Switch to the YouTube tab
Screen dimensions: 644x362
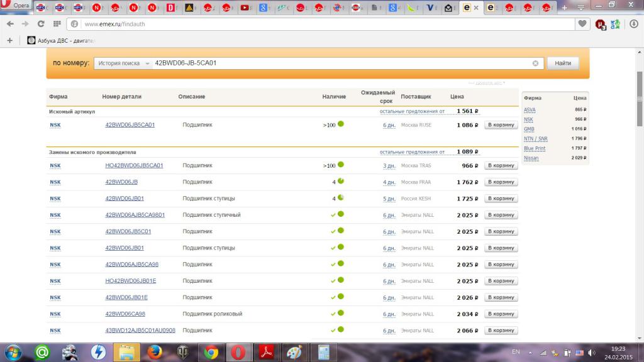pyautogui.click(x=245, y=8)
